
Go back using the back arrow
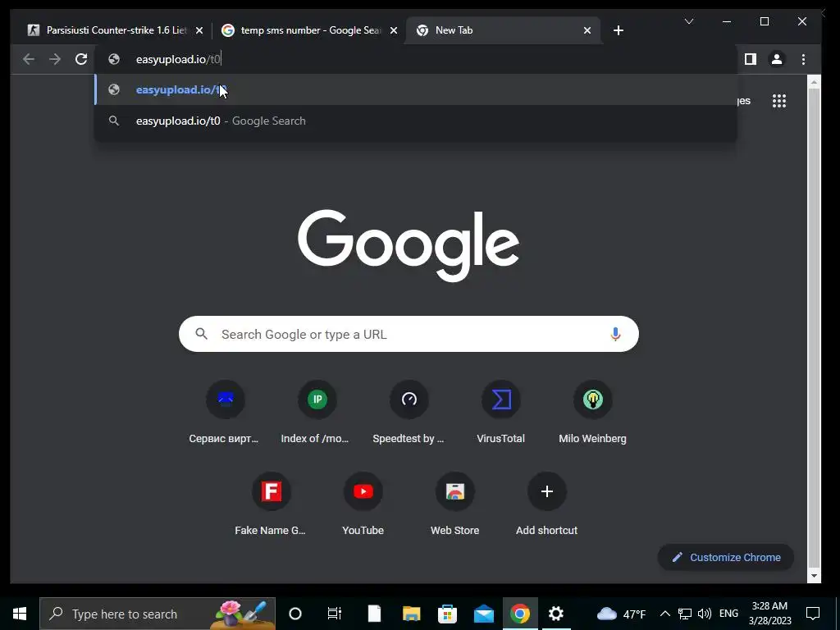(29, 59)
